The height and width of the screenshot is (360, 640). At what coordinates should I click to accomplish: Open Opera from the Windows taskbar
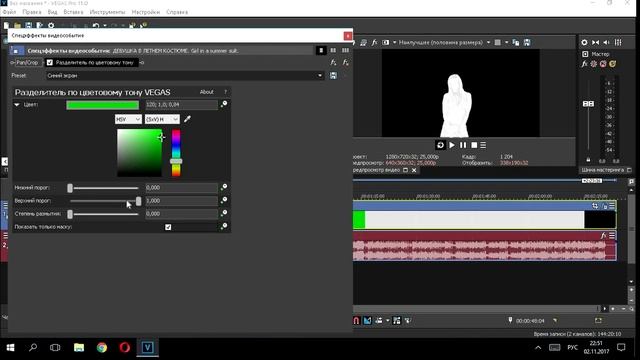click(x=125, y=347)
